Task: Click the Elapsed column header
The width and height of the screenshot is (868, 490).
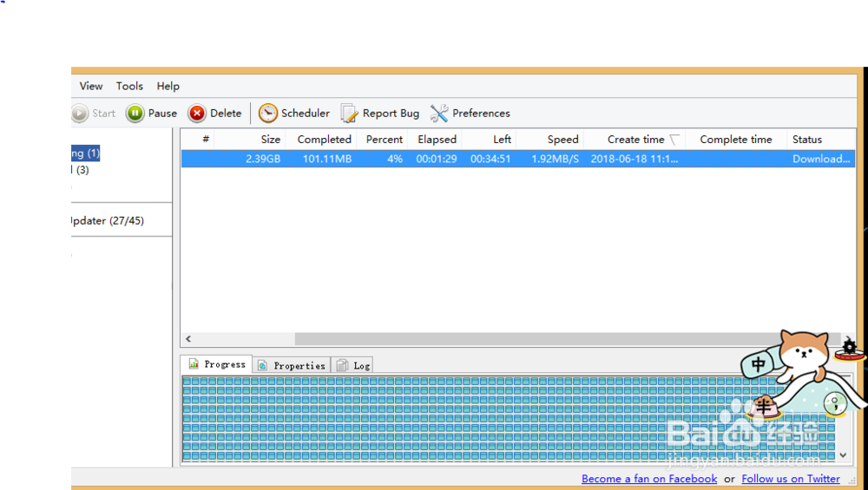Action: [435, 140]
